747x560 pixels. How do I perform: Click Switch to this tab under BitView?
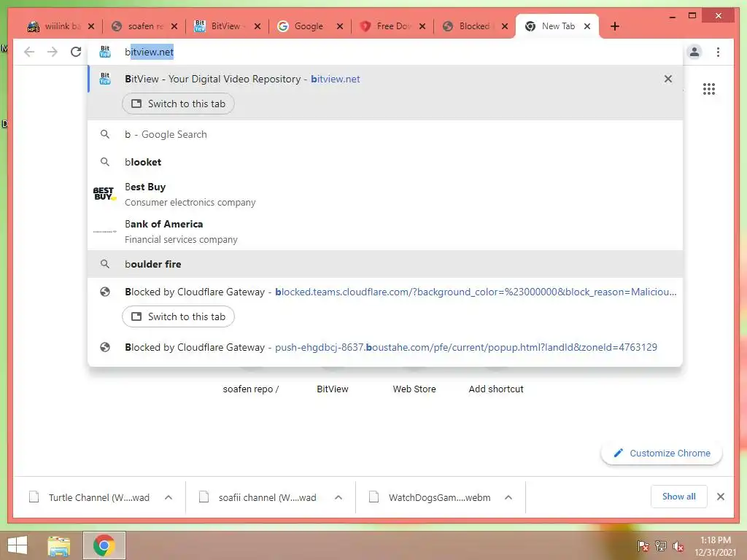[x=178, y=104]
